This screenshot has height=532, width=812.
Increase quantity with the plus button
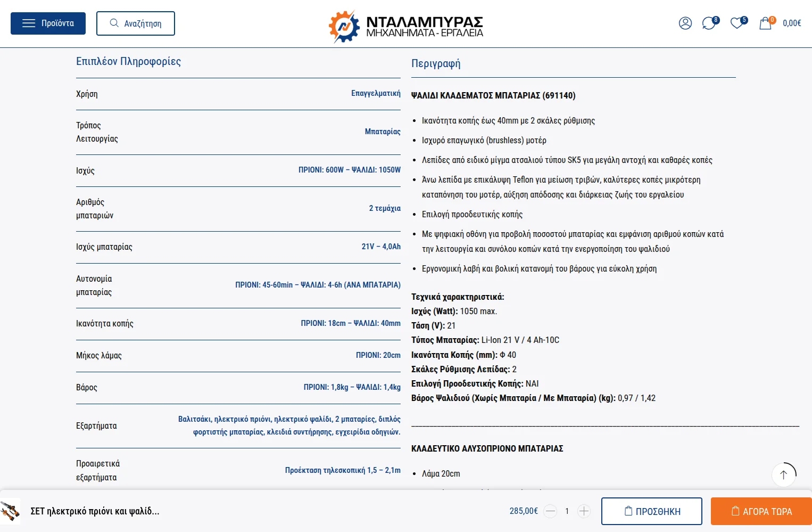(x=584, y=511)
